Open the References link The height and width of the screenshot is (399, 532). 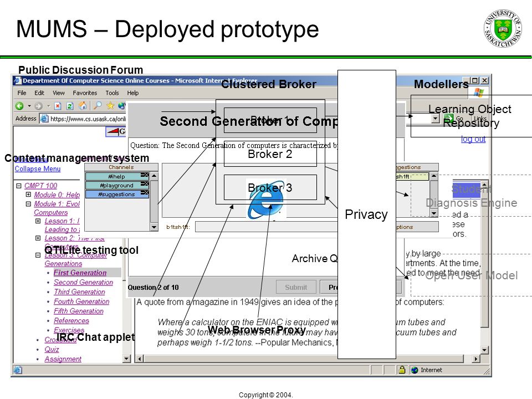(x=71, y=320)
